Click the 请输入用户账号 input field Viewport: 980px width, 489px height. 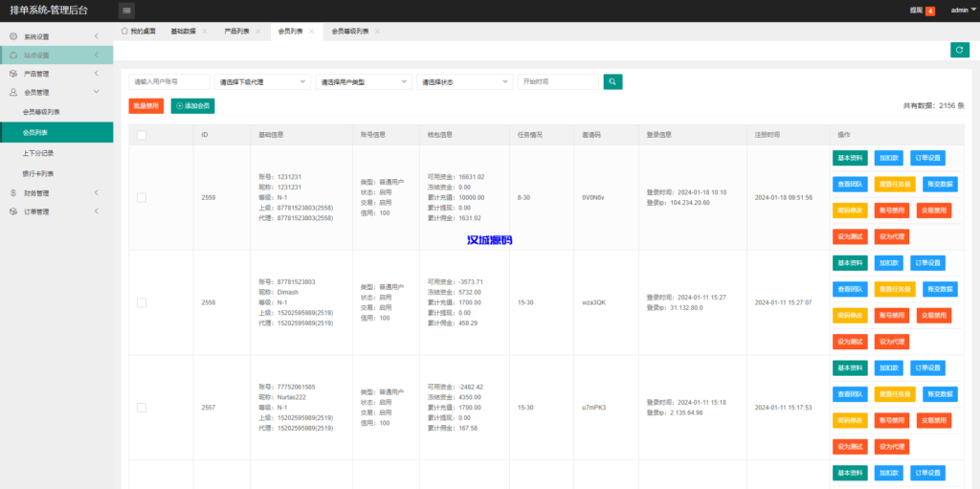tap(168, 82)
